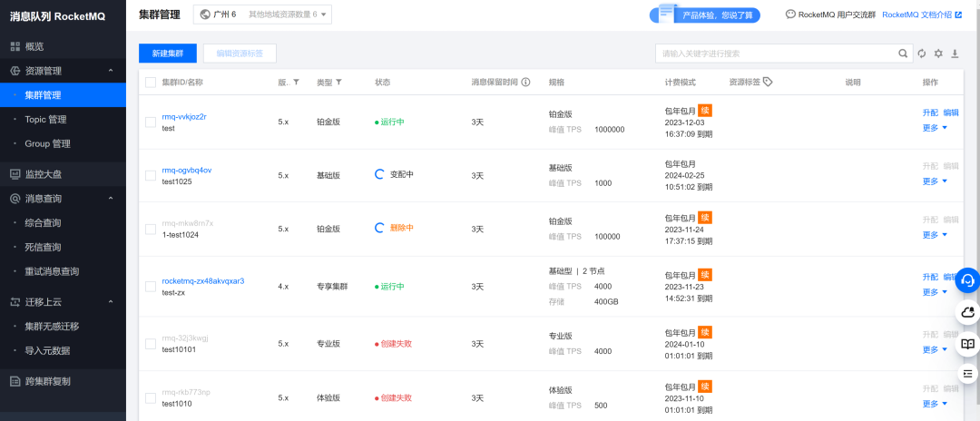Click the 续 renewal badge for rmq-vvkjoz2r
The image size is (980, 421).
click(705, 110)
